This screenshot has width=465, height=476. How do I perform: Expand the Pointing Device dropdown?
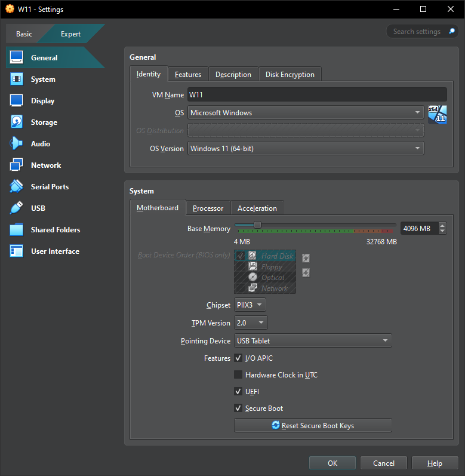(313, 341)
